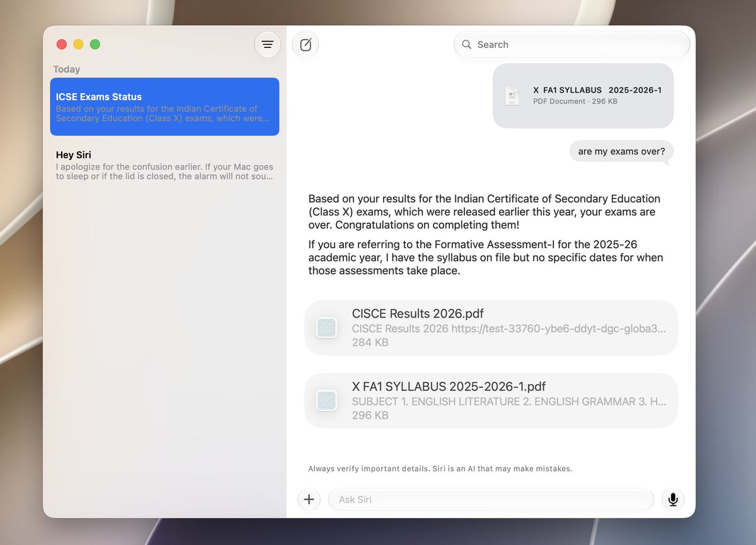
Task: Click the magnifying glass search icon
Action: pos(467,45)
